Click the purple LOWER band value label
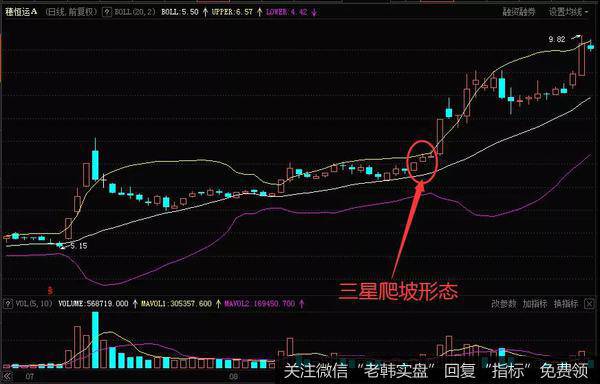 tap(287, 12)
